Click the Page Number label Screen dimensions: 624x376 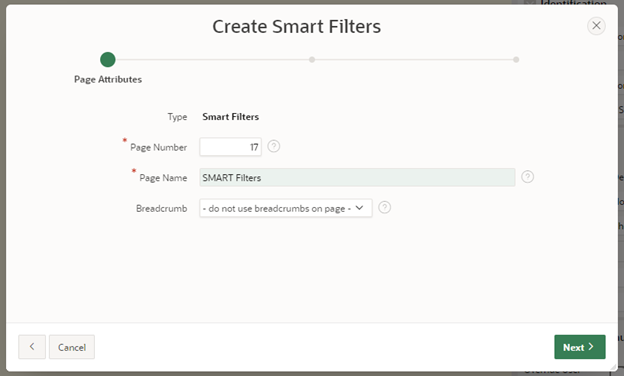[158, 147]
